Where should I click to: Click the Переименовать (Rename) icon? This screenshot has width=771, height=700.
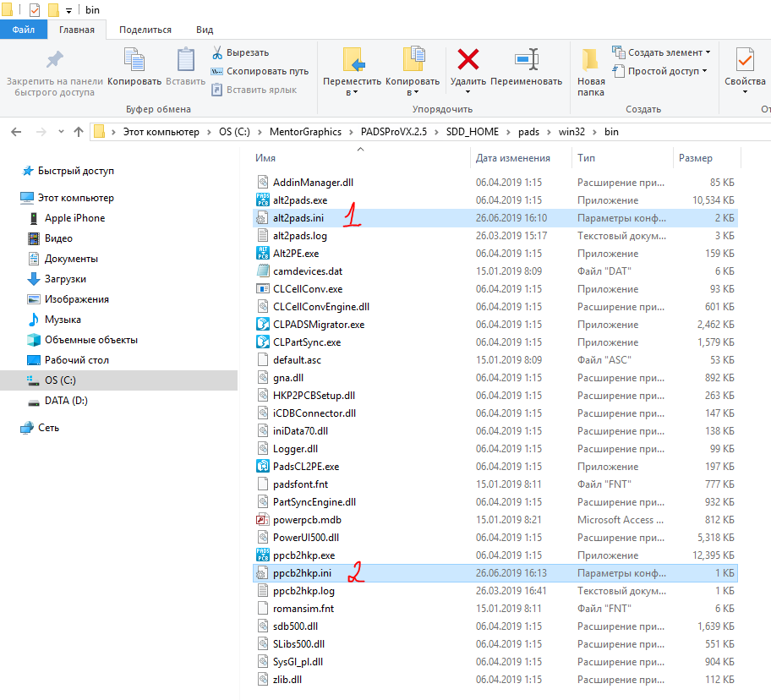coord(526,59)
